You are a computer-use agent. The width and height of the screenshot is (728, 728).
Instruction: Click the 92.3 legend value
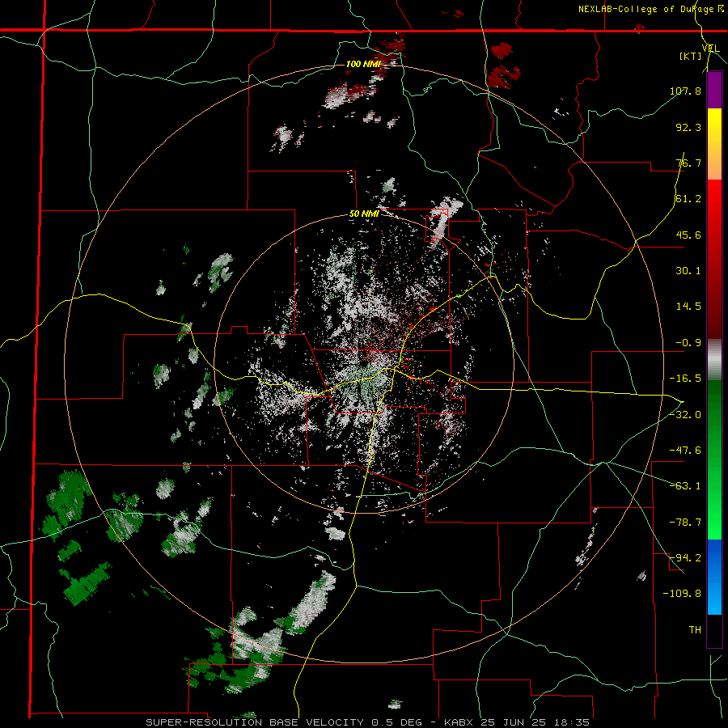[x=688, y=127]
